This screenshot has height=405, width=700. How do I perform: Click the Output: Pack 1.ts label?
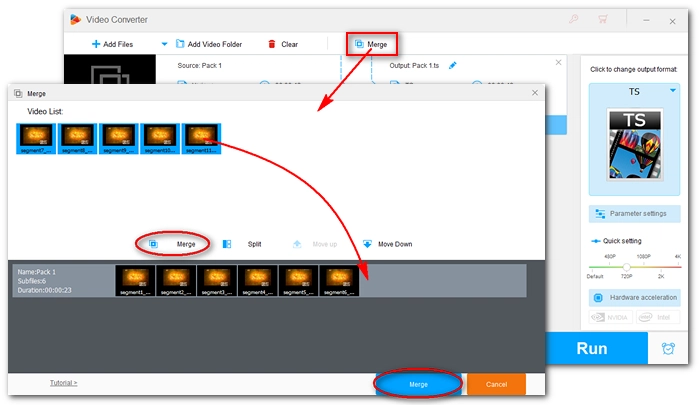[x=414, y=66]
